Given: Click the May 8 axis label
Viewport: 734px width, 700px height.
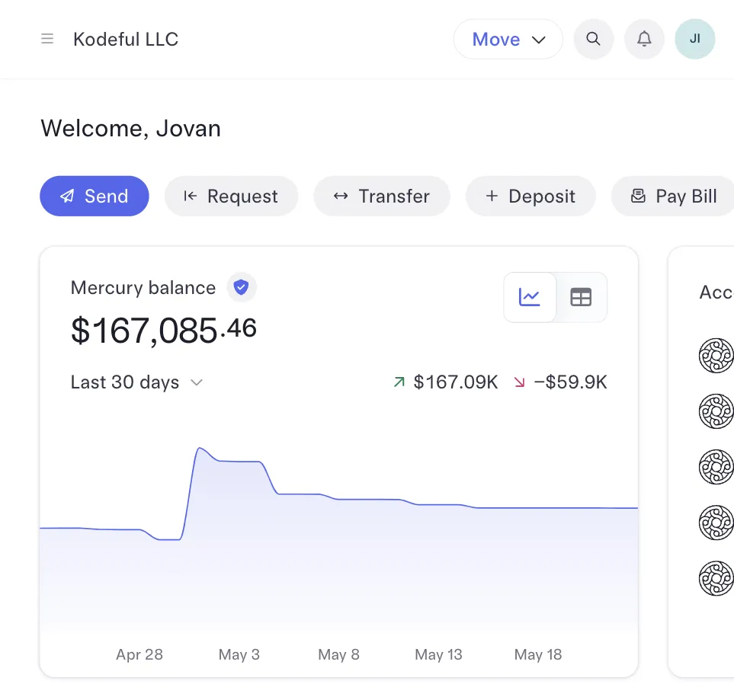Looking at the screenshot, I should click(x=339, y=654).
